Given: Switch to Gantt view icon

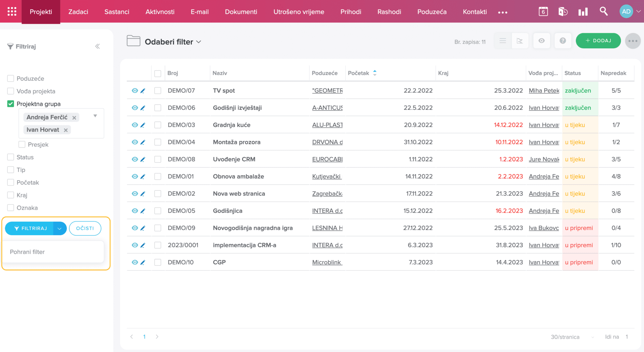Looking at the screenshot, I should pos(520,41).
